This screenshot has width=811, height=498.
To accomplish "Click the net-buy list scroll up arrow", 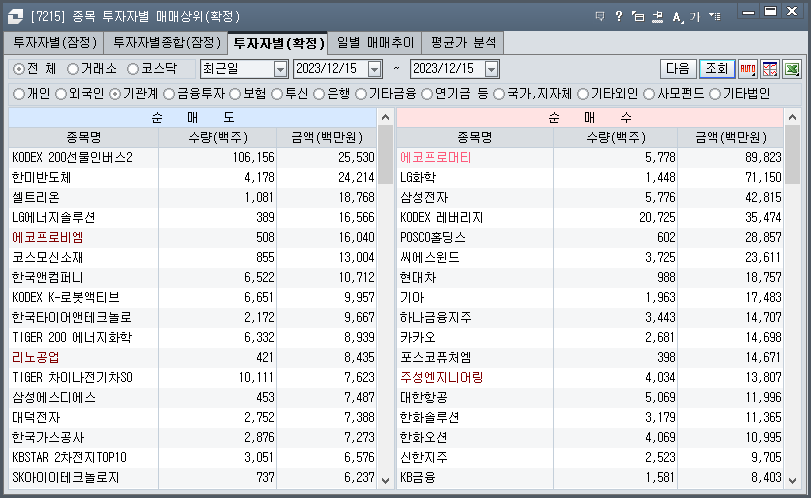I will tap(792, 117).
